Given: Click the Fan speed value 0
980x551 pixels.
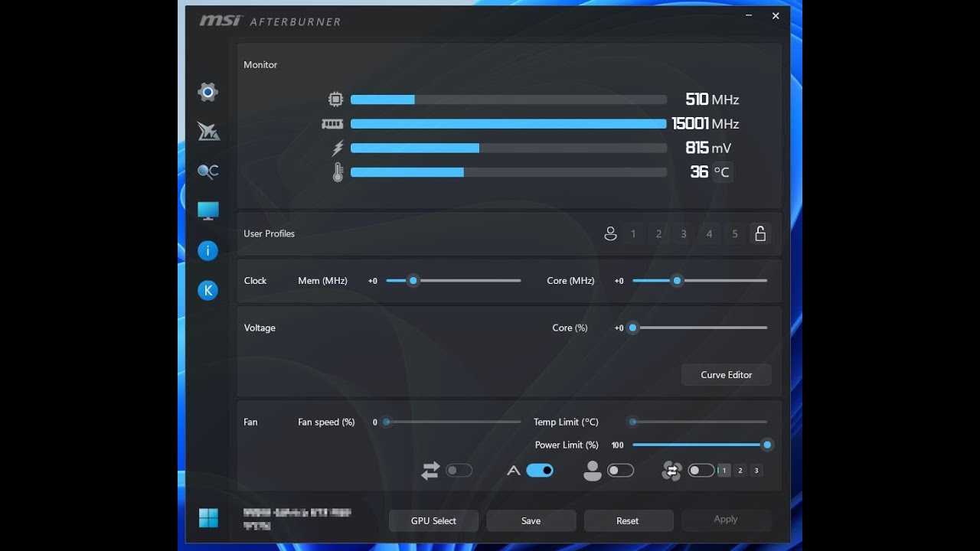Looking at the screenshot, I should pyautogui.click(x=375, y=422).
